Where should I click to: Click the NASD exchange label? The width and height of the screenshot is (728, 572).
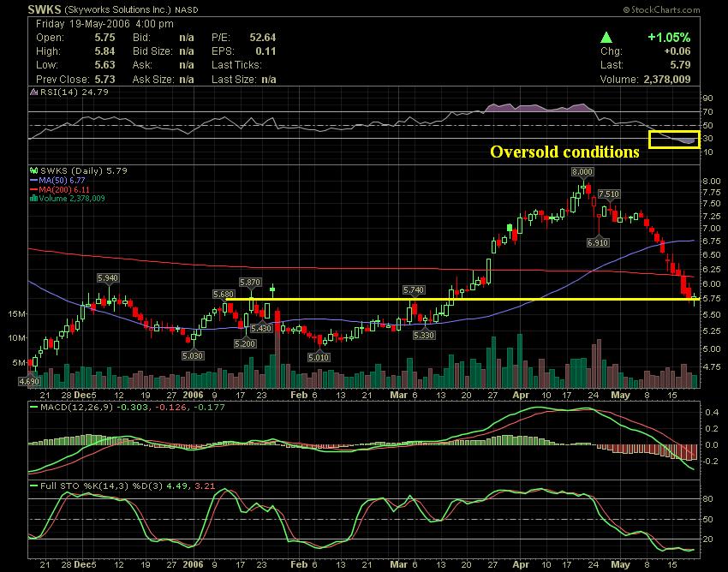pyautogui.click(x=186, y=9)
